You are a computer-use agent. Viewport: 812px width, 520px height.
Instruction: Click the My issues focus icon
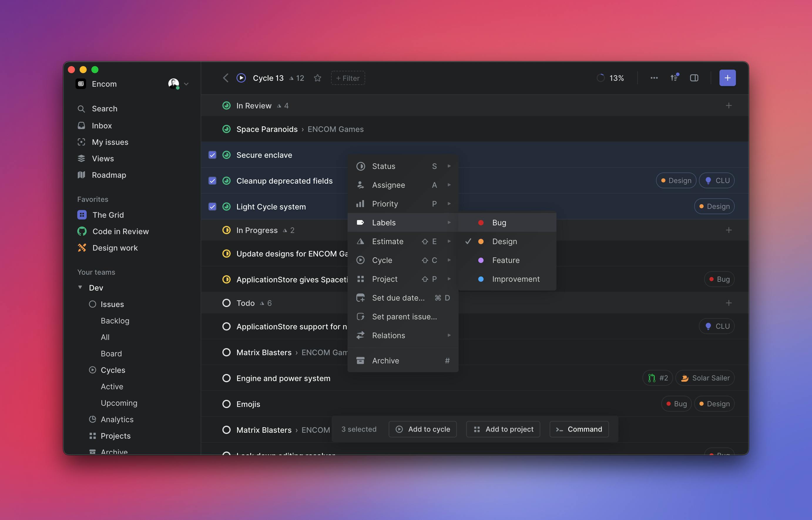81,142
